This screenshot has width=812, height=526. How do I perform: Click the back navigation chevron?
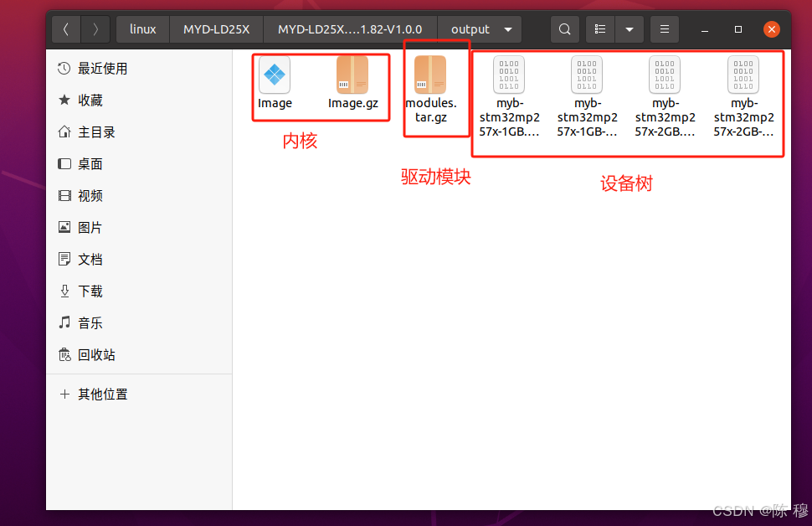66,28
